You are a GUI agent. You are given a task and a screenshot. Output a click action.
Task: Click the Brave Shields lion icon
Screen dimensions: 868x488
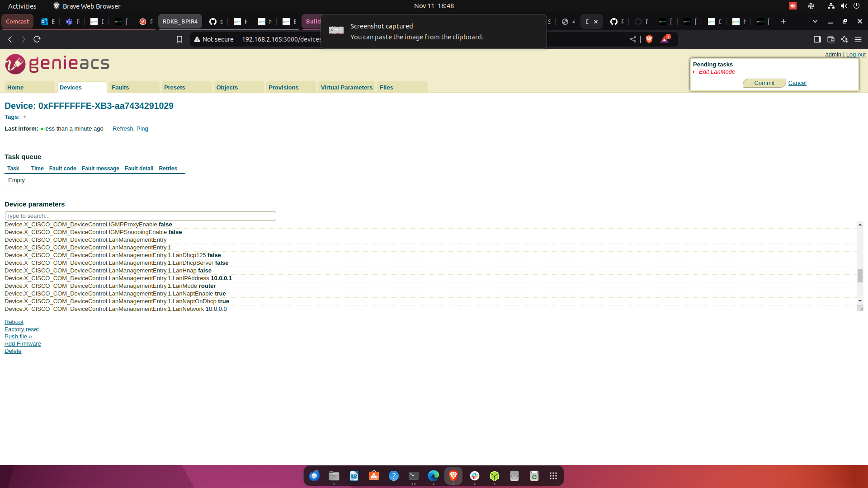[649, 39]
